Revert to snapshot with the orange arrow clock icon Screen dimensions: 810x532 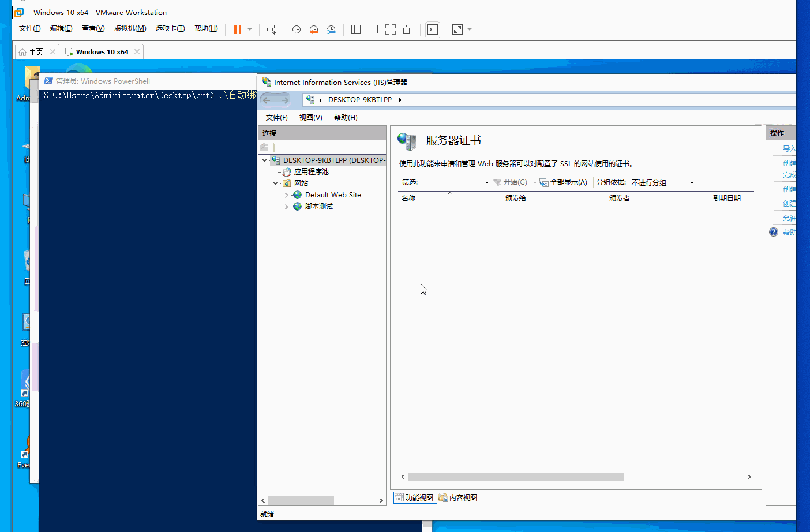(x=314, y=29)
